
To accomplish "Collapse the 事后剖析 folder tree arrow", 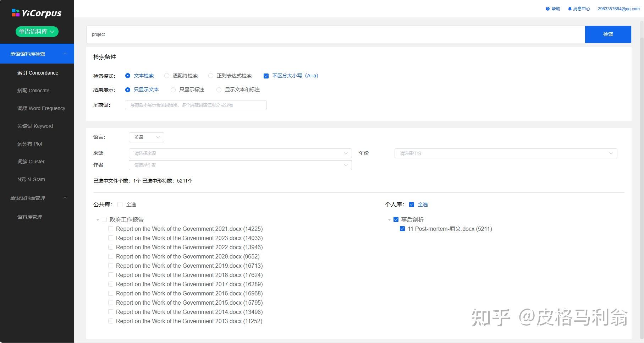I will click(389, 220).
